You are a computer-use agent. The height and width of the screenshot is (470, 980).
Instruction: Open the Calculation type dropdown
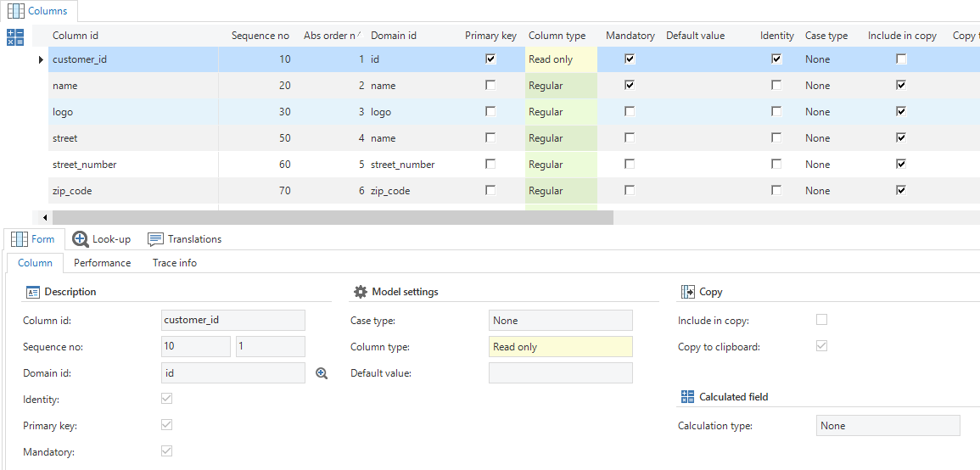click(888, 426)
